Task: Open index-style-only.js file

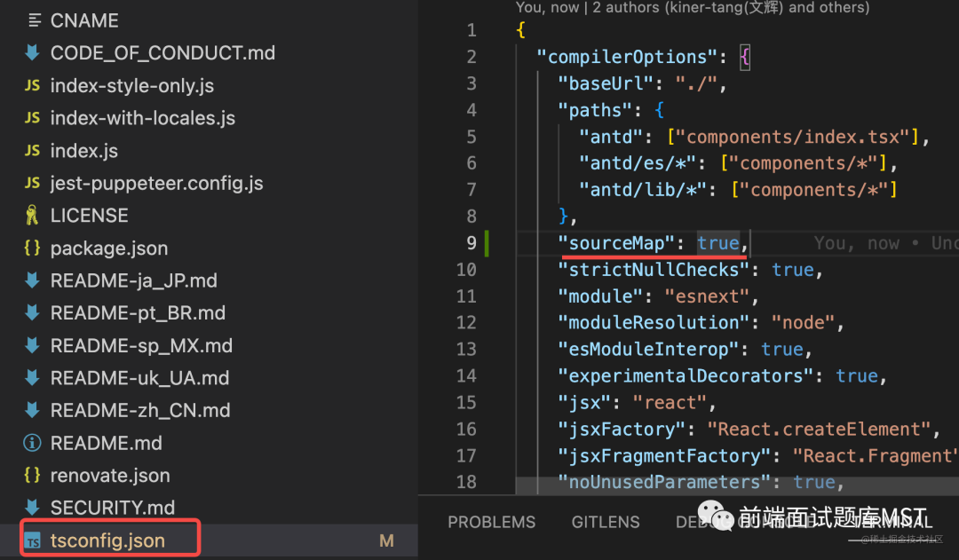Action: pyautogui.click(x=132, y=85)
